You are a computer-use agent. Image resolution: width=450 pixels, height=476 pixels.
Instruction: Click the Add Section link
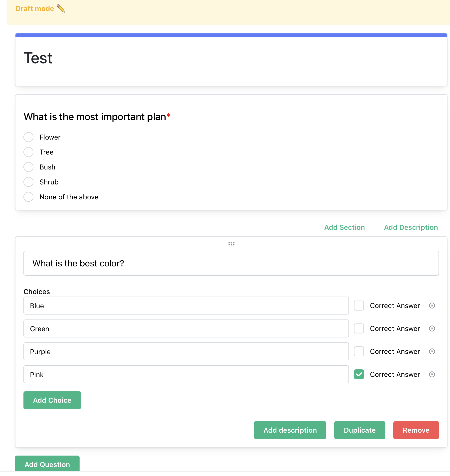[x=344, y=227]
